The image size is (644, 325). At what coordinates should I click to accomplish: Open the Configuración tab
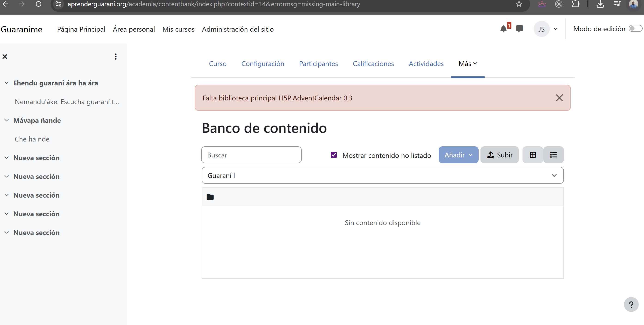pyautogui.click(x=263, y=63)
